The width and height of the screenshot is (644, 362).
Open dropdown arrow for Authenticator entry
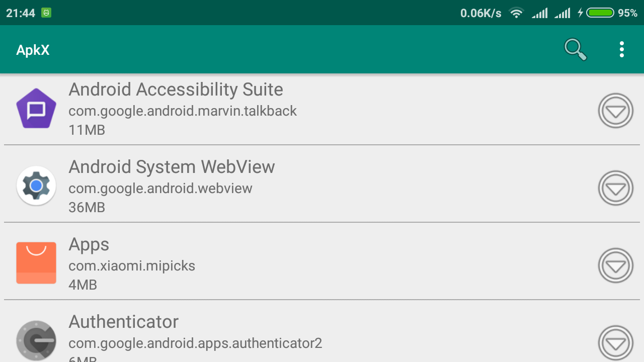[616, 343]
